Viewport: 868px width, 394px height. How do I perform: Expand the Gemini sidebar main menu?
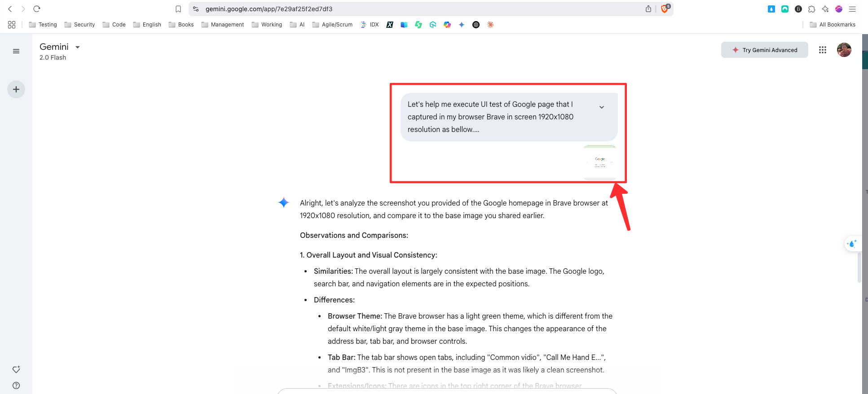[x=16, y=51]
